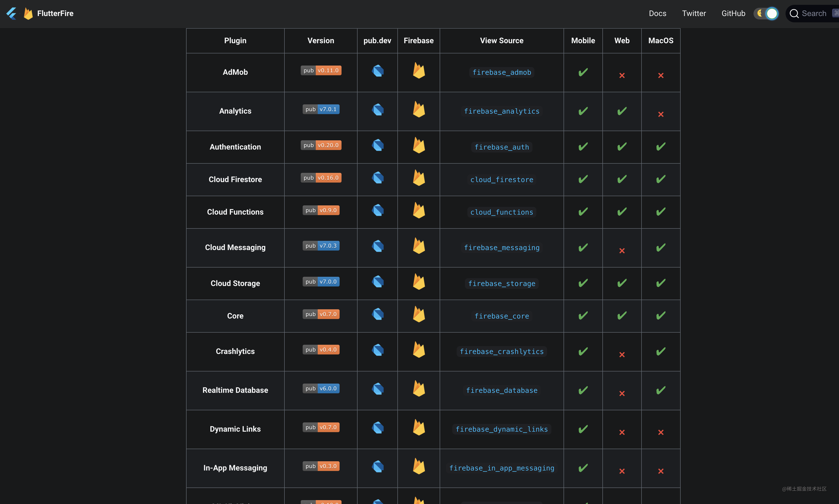The image size is (839, 504).
Task: Click the pub v7.0.0 badge for Cloud Storage
Action: (x=321, y=282)
